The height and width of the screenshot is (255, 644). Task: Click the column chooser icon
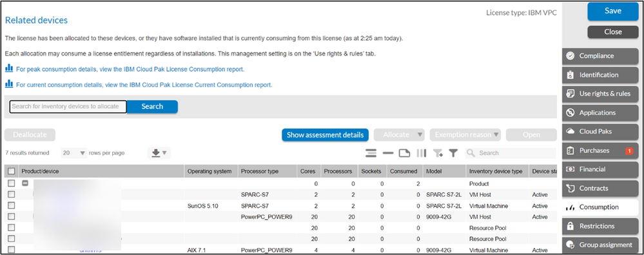(422, 153)
